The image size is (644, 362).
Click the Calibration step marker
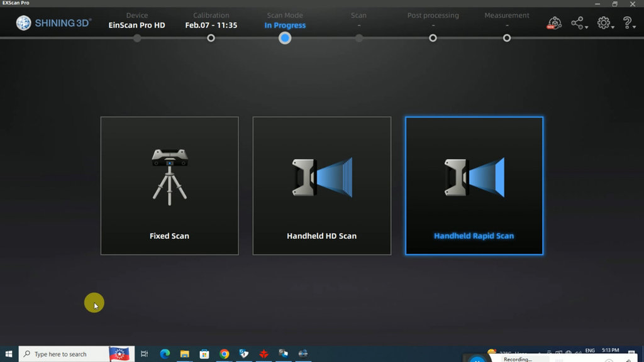point(211,38)
